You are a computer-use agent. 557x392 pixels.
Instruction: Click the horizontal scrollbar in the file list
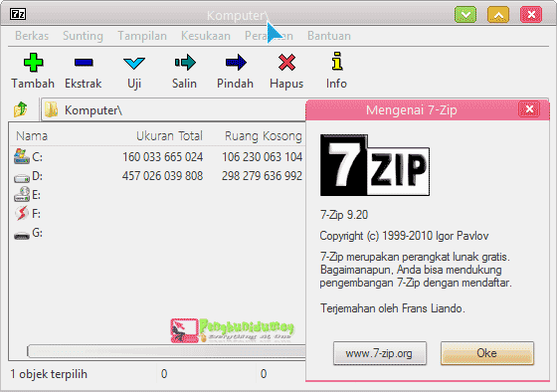tap(166, 351)
